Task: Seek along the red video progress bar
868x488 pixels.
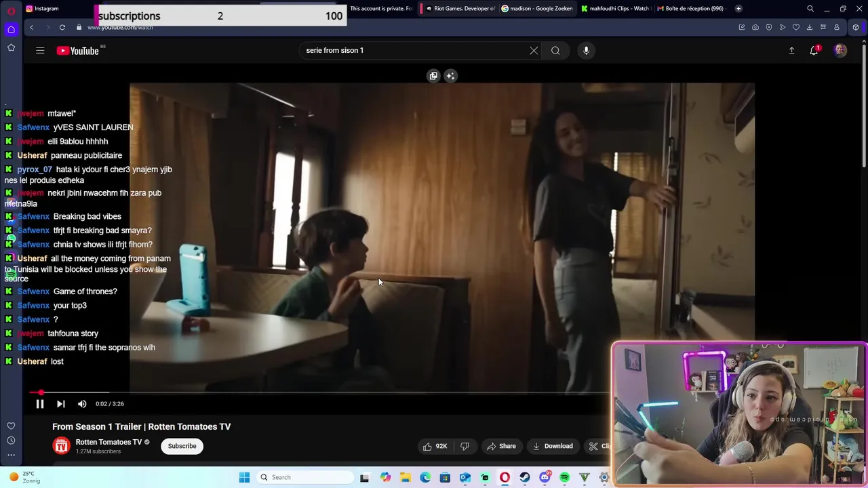Action: point(319,392)
